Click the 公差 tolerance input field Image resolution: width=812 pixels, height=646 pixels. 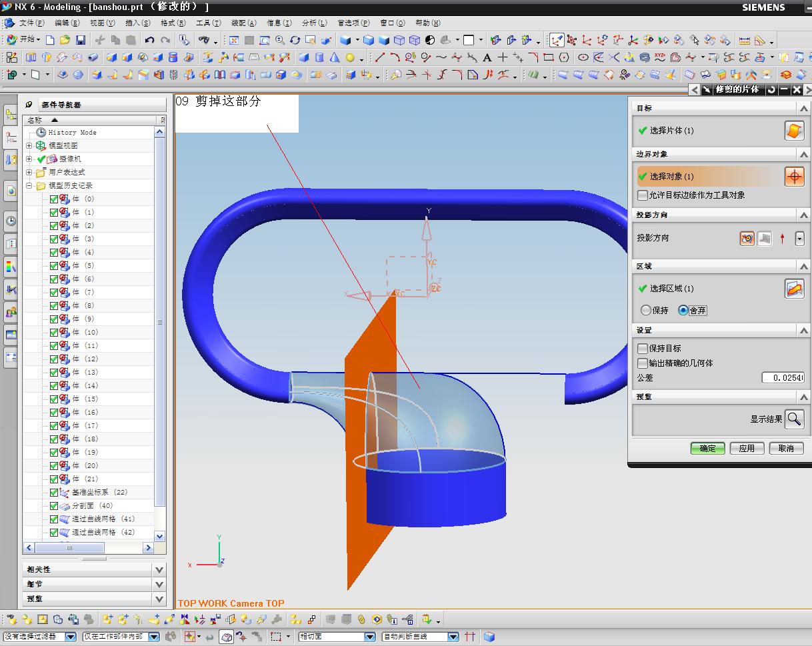coord(783,378)
